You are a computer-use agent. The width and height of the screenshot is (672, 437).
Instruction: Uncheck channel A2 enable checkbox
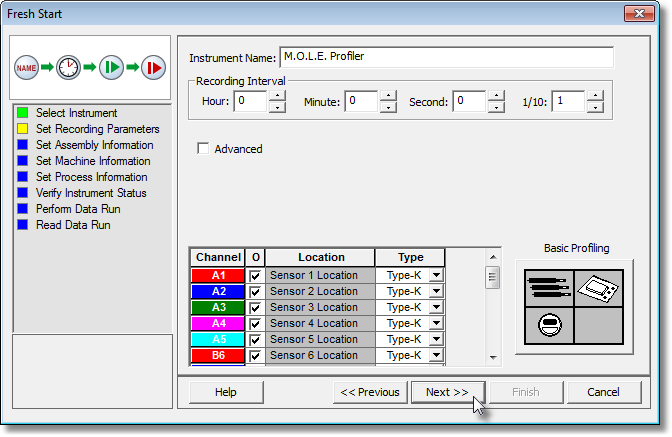(x=255, y=292)
